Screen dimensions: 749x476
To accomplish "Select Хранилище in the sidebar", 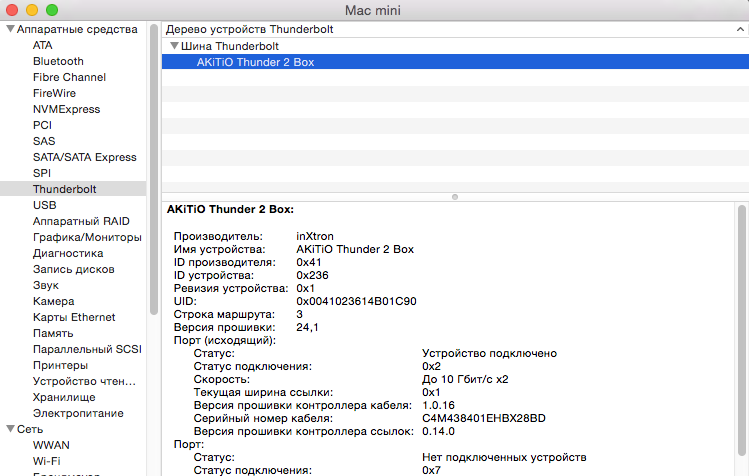I will click(64, 397).
